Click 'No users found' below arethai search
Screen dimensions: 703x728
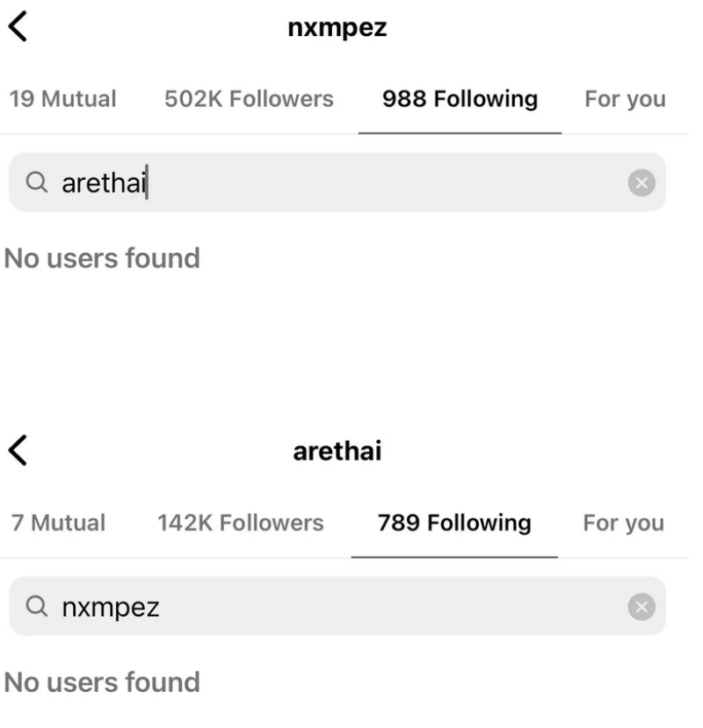102,258
